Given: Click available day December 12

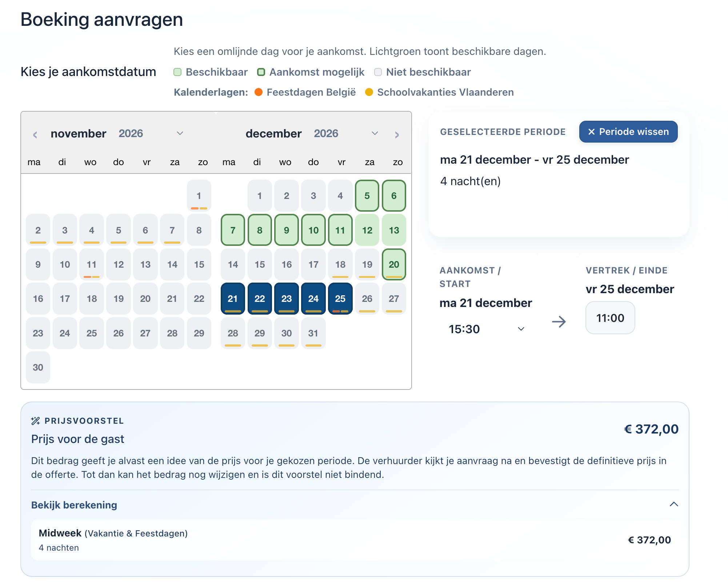Looking at the screenshot, I should click(367, 230).
